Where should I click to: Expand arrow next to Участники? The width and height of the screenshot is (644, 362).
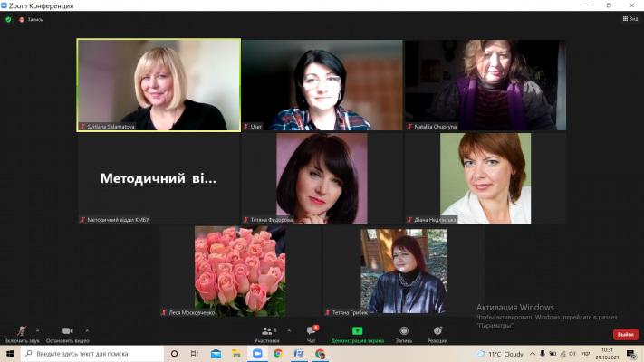point(289,330)
